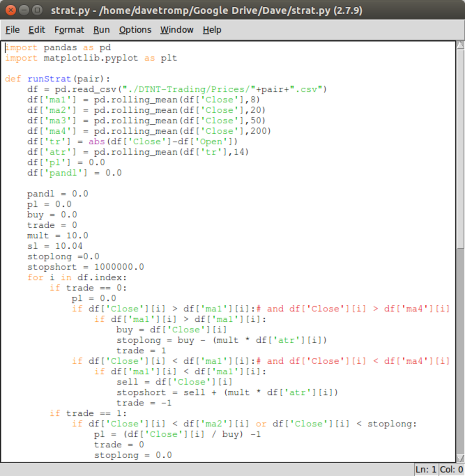
Task: Click the for i in df.index line
Action: click(x=77, y=277)
